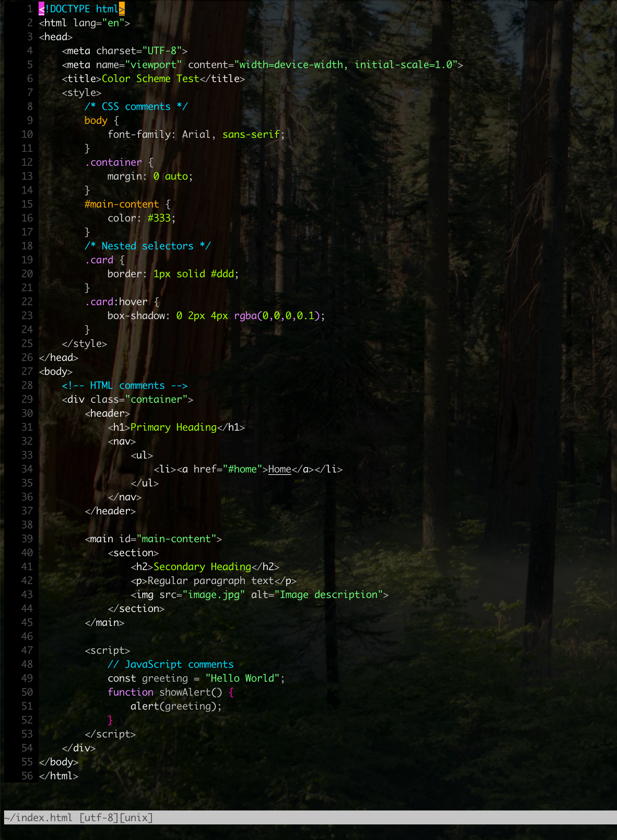The image size is (617, 840).
Task: Click the opening nav tag on line 32
Action: (122, 441)
